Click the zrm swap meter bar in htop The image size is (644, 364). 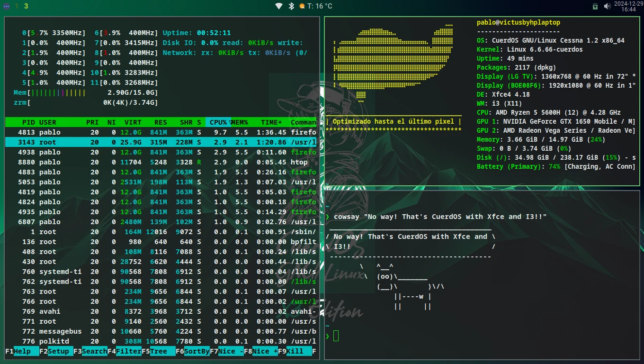pyautogui.click(x=86, y=102)
